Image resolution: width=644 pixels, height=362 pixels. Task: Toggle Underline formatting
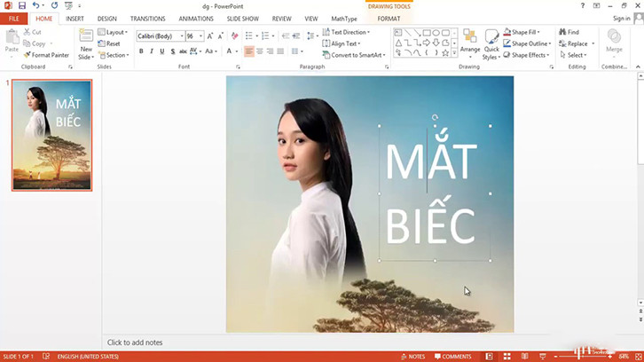162,51
